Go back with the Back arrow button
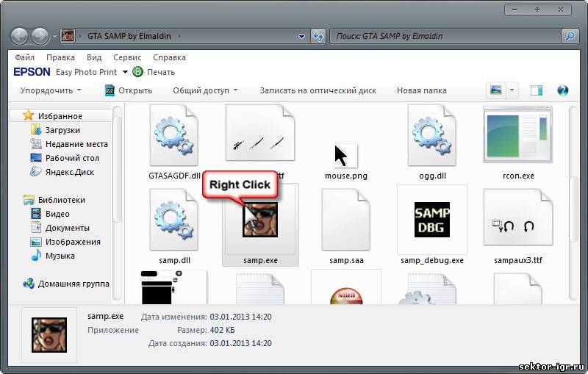The image size is (588, 374). [19, 36]
